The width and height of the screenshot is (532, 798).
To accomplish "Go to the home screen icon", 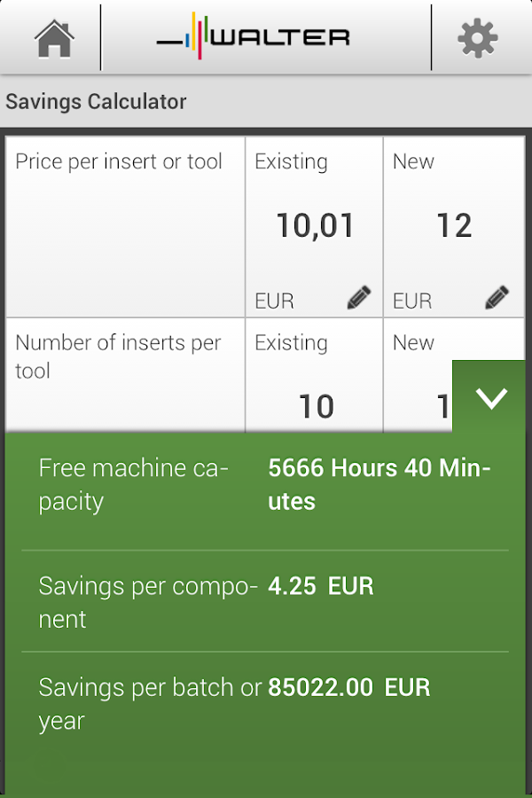I will pos(53,37).
